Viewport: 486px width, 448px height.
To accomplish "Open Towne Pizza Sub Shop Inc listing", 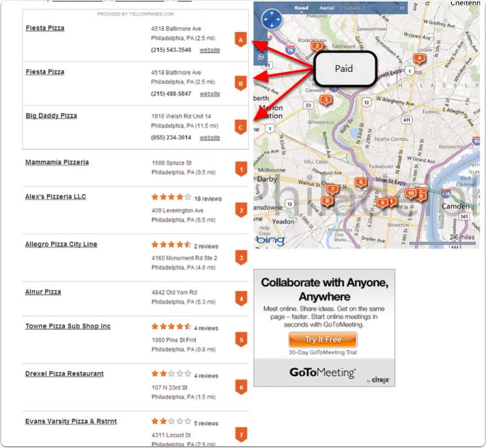I will coord(68,326).
